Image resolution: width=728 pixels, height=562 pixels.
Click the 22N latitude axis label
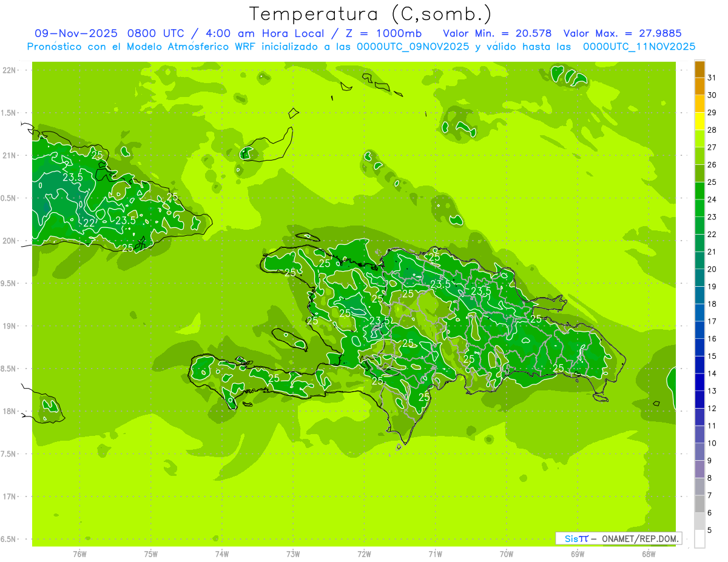tap(10, 70)
